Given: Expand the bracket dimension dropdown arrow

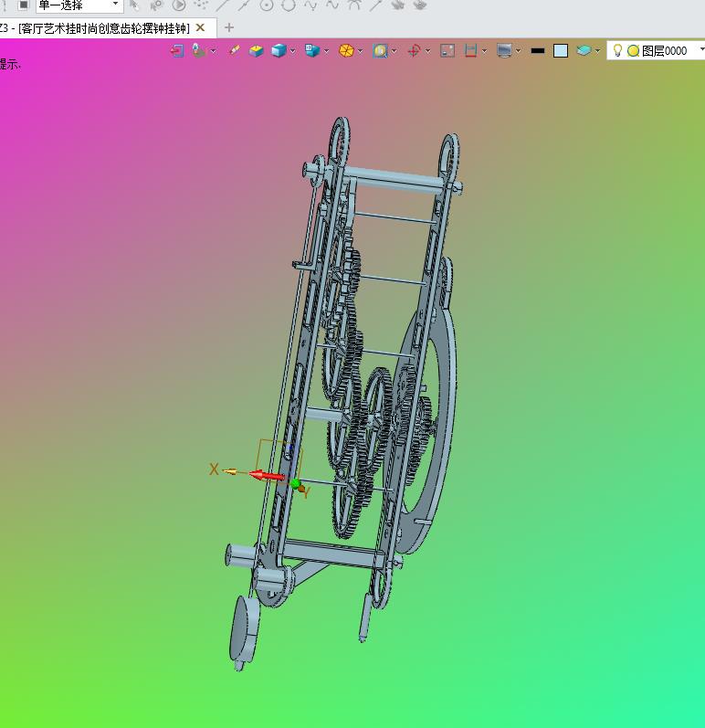Looking at the screenshot, I should tap(485, 51).
